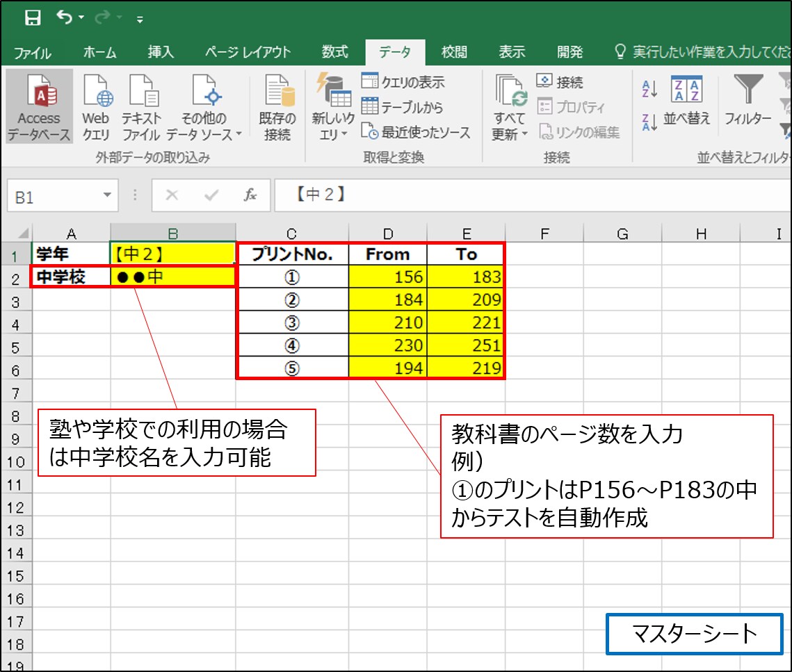Switch to the 表示 tab

(x=512, y=52)
